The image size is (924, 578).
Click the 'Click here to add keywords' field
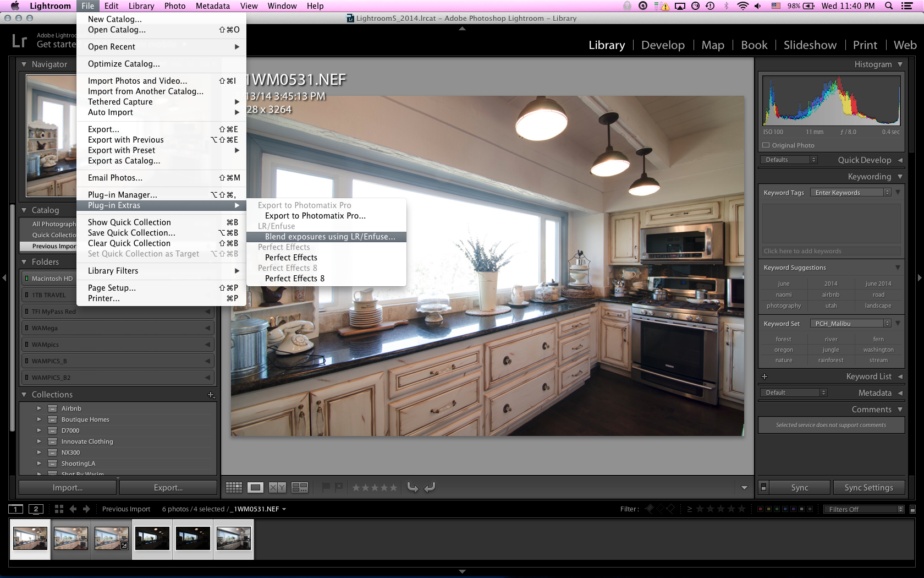pos(831,251)
